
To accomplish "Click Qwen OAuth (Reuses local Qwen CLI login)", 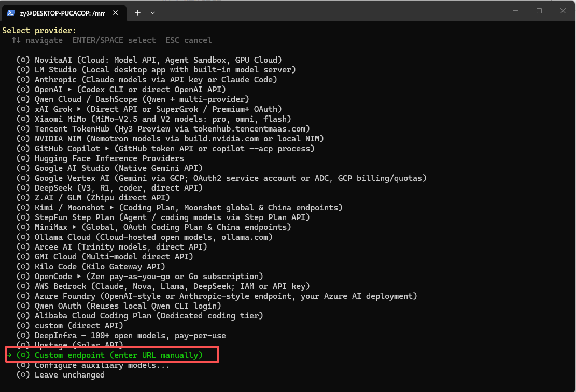I will pyautogui.click(x=119, y=306).
